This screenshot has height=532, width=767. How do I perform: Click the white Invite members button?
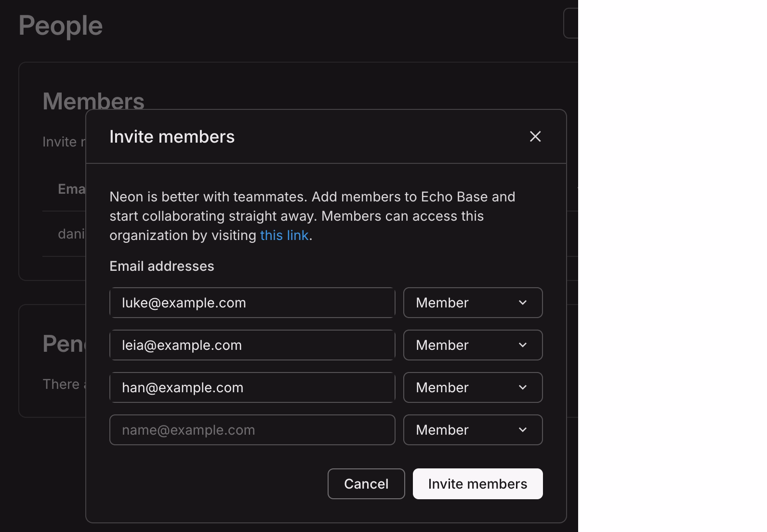(477, 484)
